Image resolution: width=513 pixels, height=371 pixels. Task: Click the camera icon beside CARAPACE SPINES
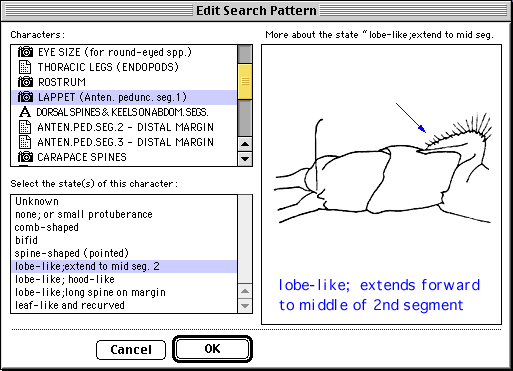pyautogui.click(x=25, y=157)
